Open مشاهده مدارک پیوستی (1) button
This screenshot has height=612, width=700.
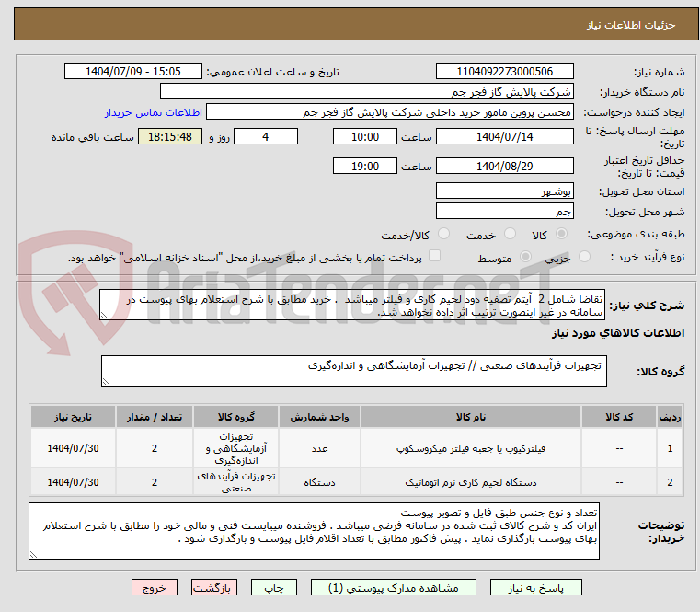[394, 587]
